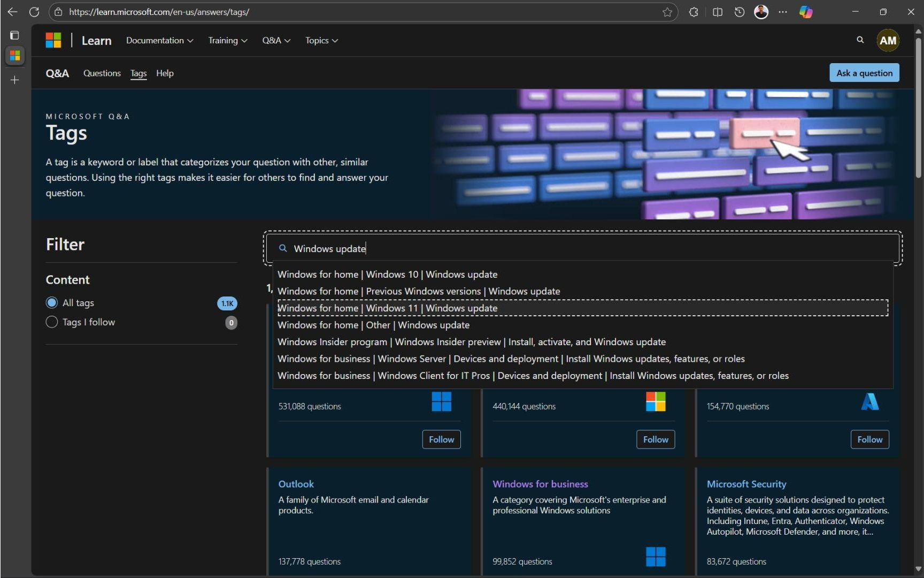This screenshot has width=924, height=578.
Task: Choose suggestion Previous Windows versions | Windows update
Action: click(583, 291)
